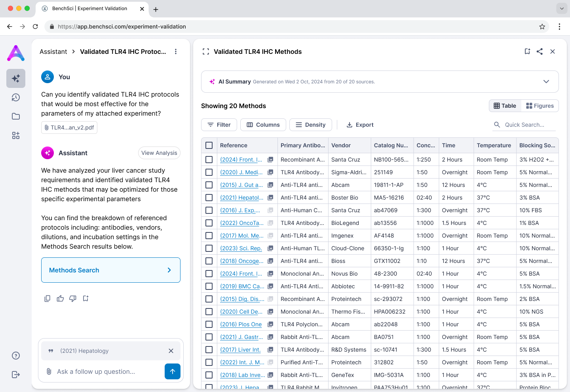Remove the (2021) Hepatology quoted reference
570x392 pixels.
click(x=171, y=351)
